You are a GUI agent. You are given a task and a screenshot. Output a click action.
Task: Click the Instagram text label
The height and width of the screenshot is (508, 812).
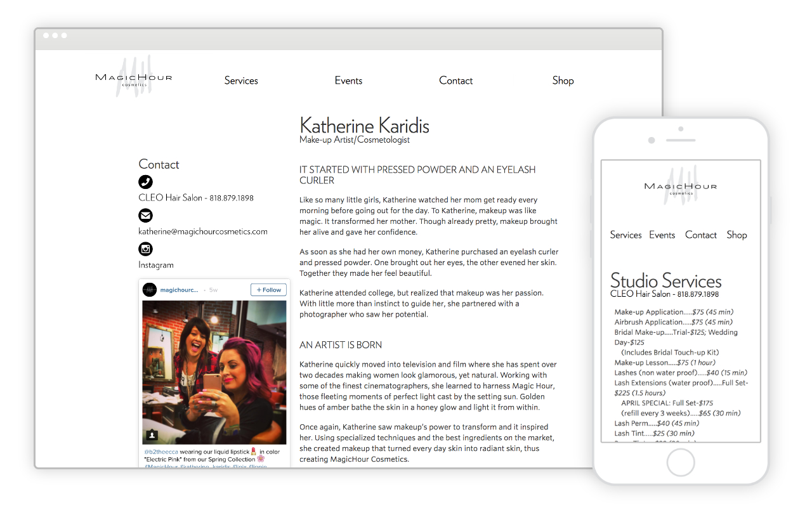pyautogui.click(x=156, y=265)
